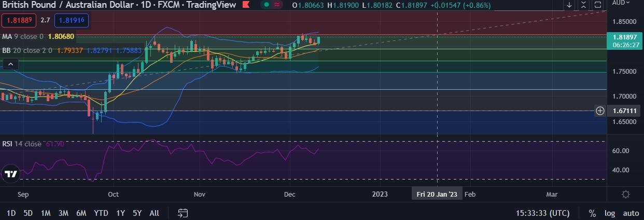Click the 1.67111 crosshair price label
The image size is (644, 220).
tap(624, 111)
